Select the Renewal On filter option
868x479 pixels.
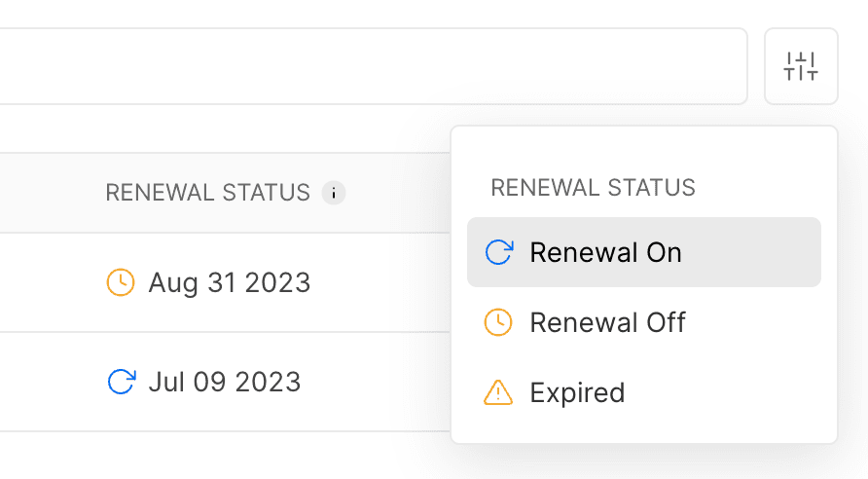click(605, 253)
